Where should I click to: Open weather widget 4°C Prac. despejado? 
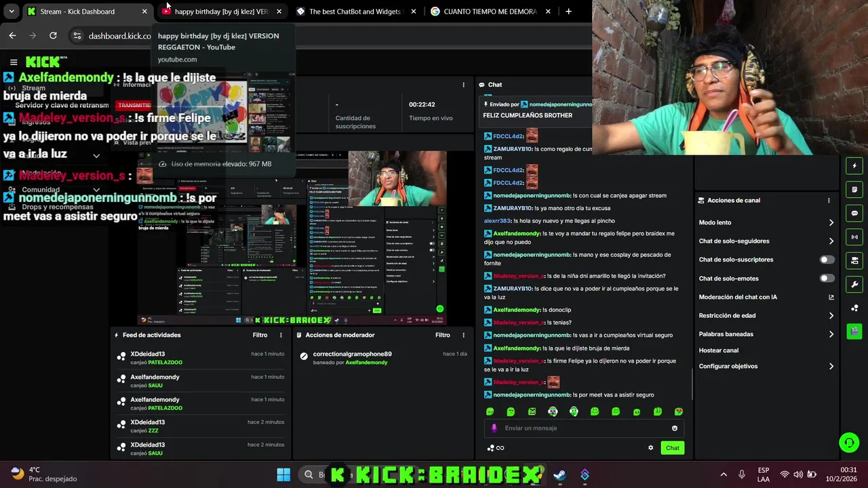click(45, 474)
